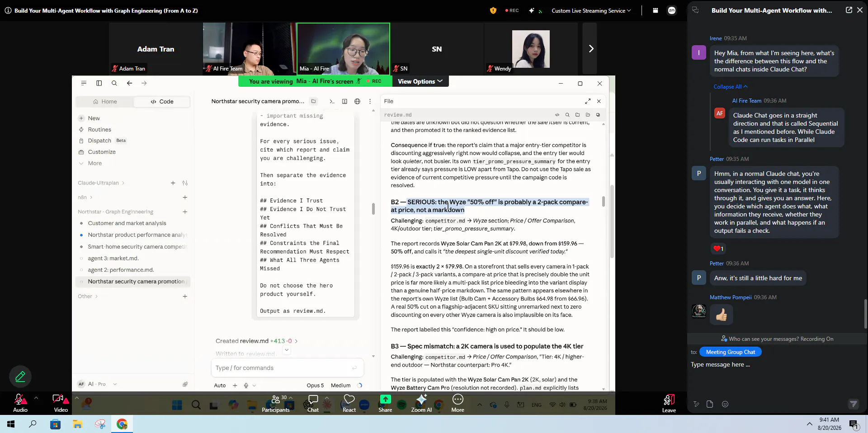Switch to the Home tab
This screenshot has height=433, width=868.
coord(105,102)
